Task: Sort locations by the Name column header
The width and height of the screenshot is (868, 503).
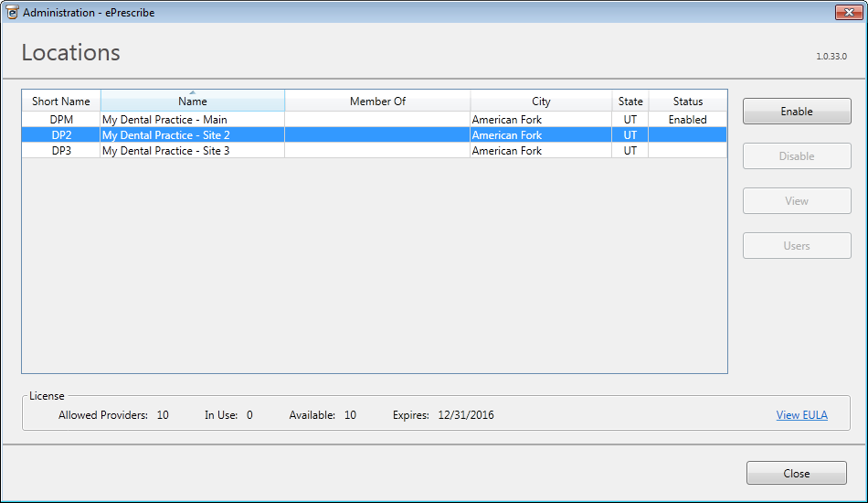Action: tap(192, 102)
